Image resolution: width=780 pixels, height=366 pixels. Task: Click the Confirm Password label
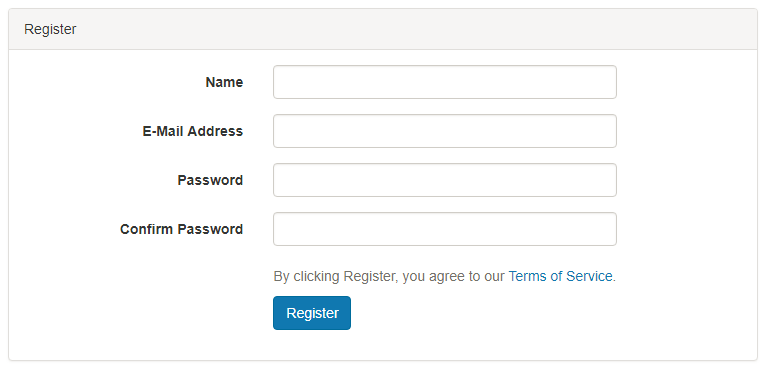[182, 229]
